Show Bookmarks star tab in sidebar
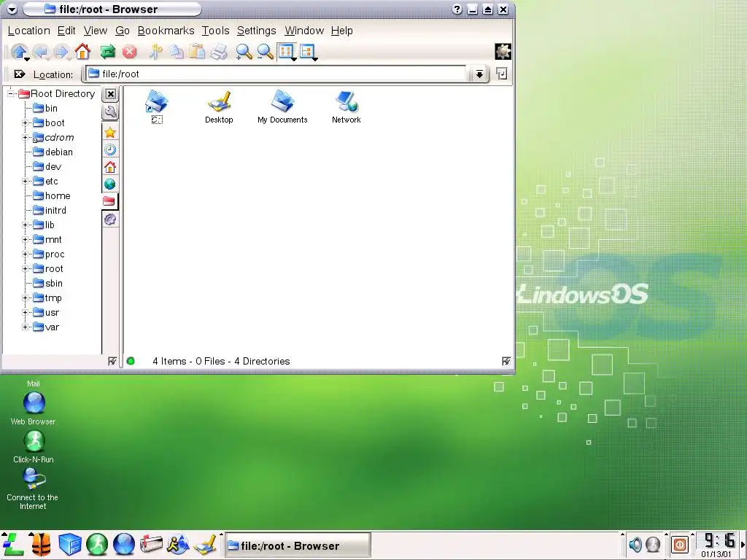This screenshot has width=747, height=560. coord(110,133)
